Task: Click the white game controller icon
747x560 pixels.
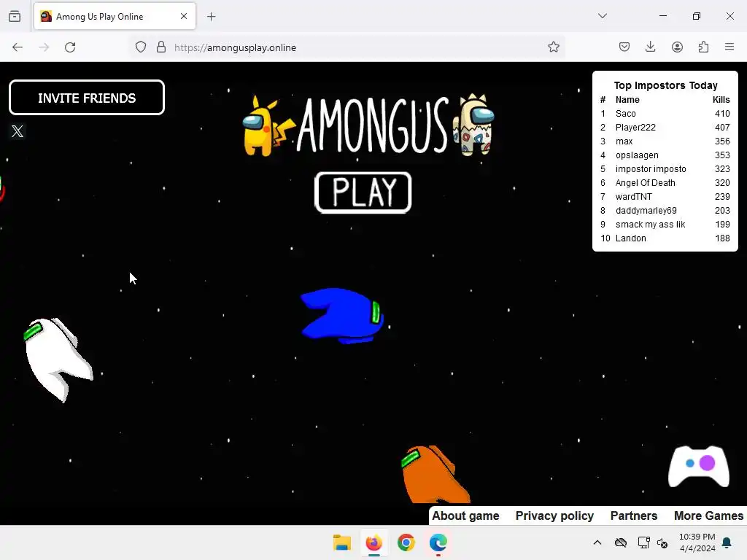Action: pos(698,466)
